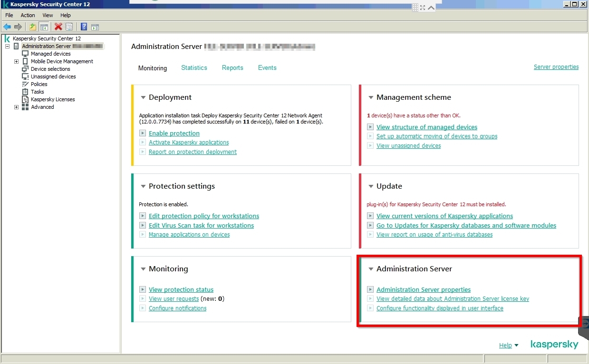Click the Back arrow toolbar icon
Screen dimensions: 589x364
tap(7, 27)
